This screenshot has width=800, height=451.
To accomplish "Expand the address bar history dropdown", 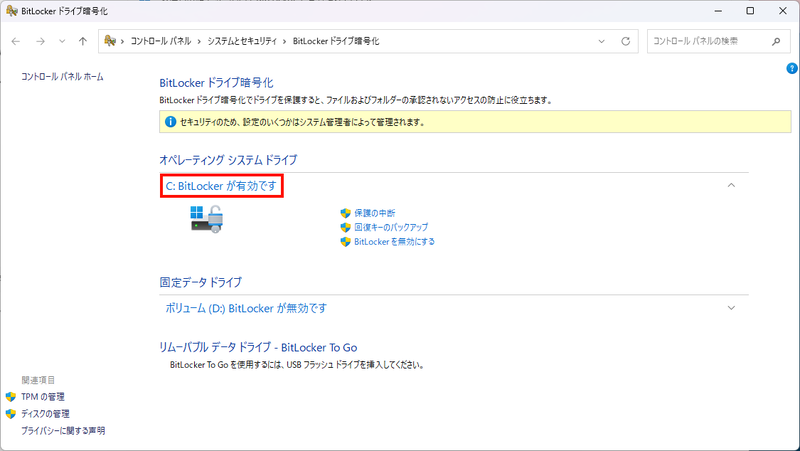I will pyautogui.click(x=602, y=41).
